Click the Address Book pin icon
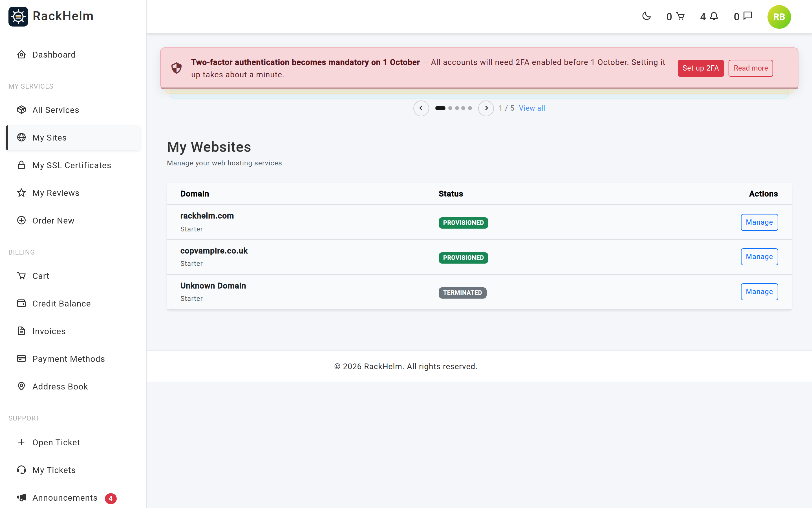 click(x=21, y=386)
